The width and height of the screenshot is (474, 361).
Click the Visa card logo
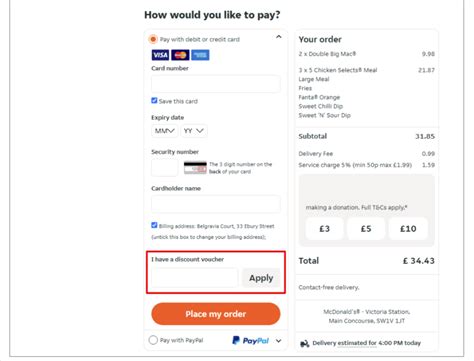pos(160,55)
